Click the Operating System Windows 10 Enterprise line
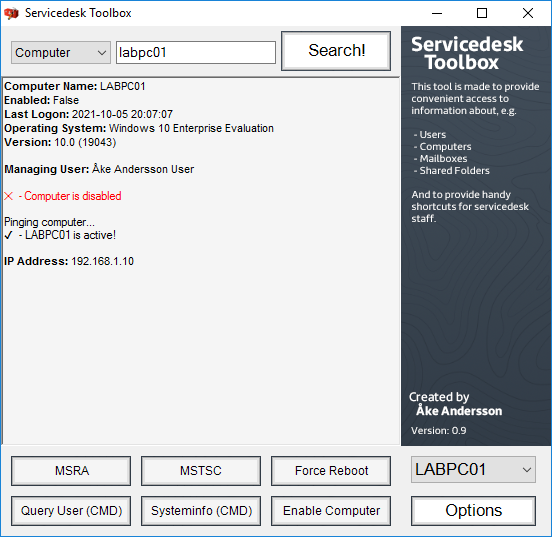The image size is (552, 537). pos(139,128)
